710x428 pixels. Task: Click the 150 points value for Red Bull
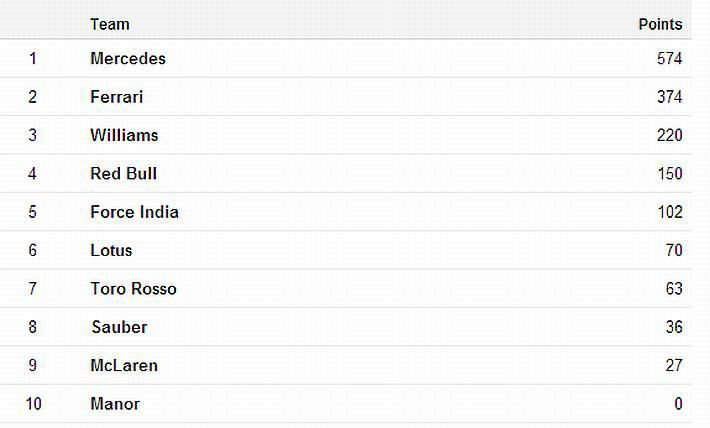point(669,174)
